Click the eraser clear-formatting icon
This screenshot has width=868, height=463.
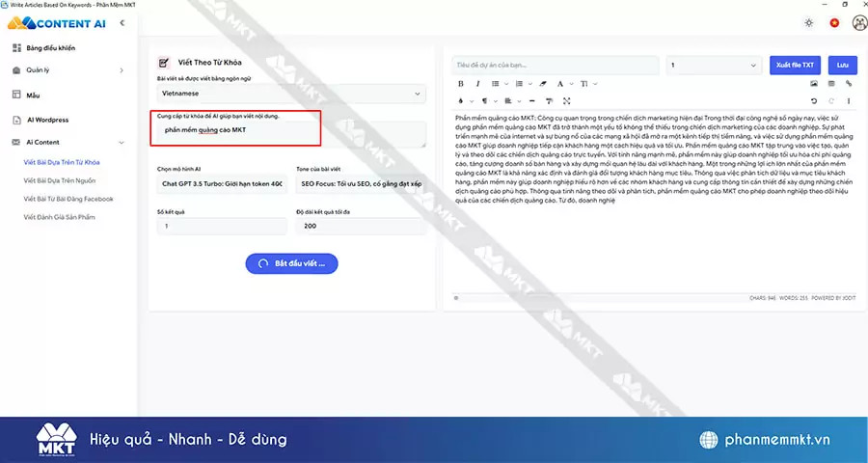pos(543,84)
